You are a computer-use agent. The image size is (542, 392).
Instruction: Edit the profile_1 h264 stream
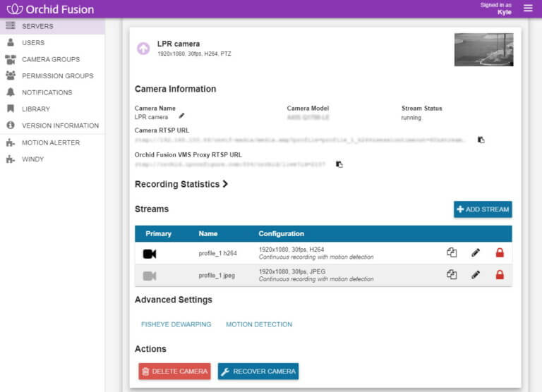476,253
